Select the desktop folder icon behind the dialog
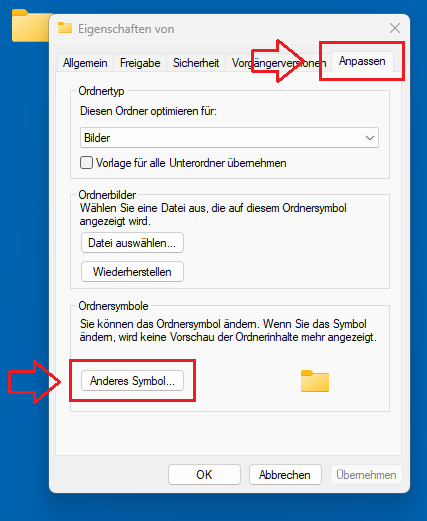The image size is (427, 521). click(x=31, y=26)
